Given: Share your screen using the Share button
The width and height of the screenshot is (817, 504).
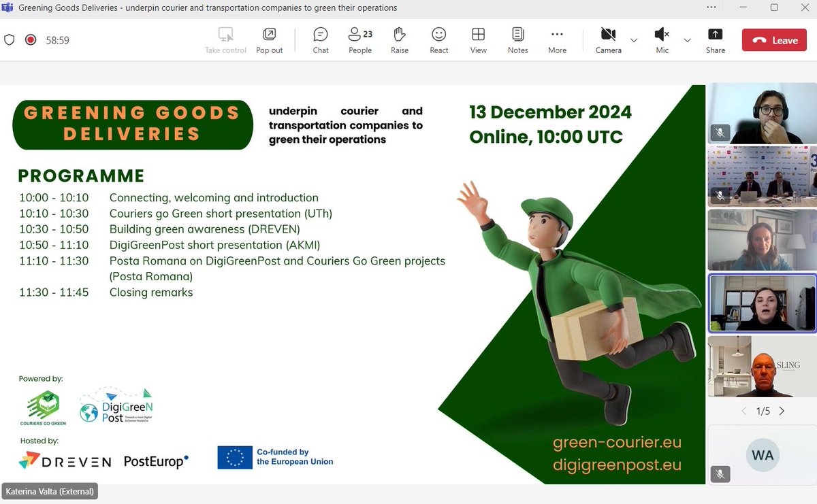Looking at the screenshot, I should (716, 40).
